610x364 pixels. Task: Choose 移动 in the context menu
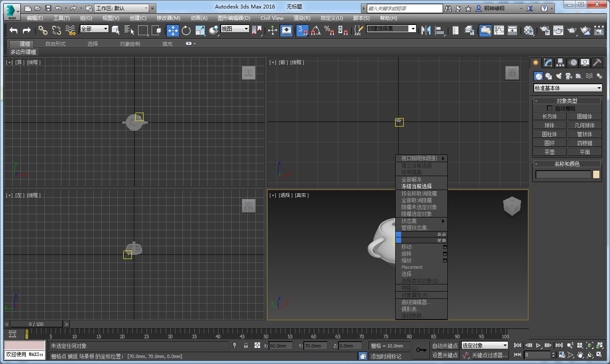pos(421,247)
